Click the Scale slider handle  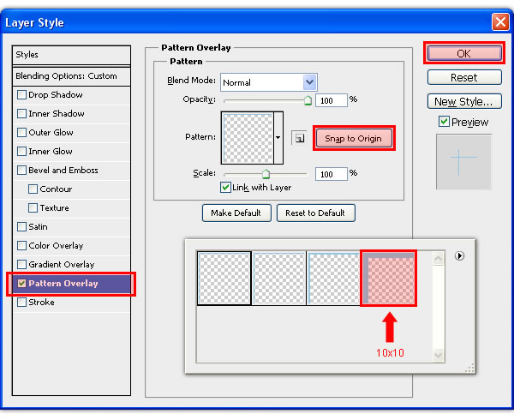click(266, 174)
